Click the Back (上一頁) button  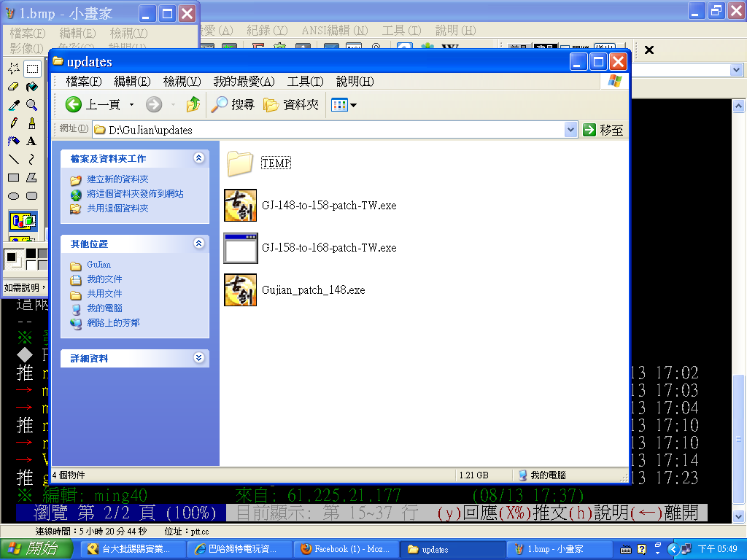point(93,105)
